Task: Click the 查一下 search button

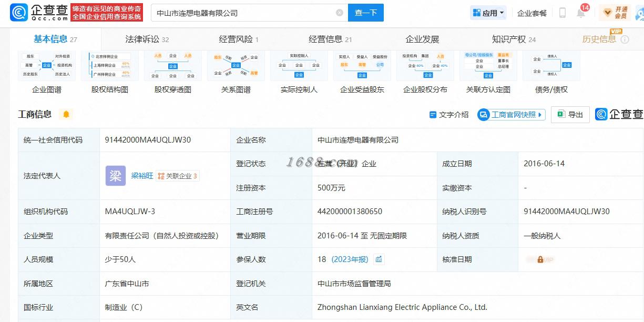Action: pyautogui.click(x=366, y=13)
